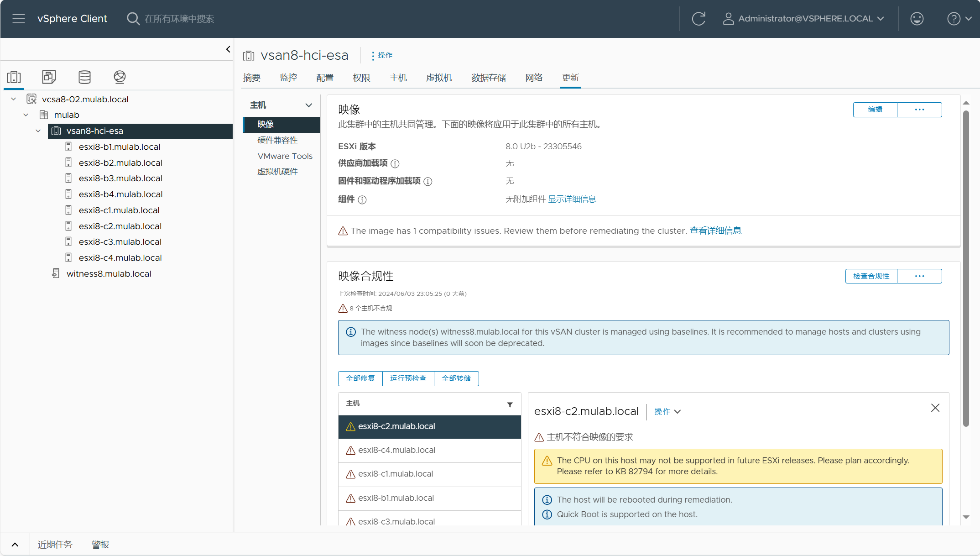Show 组件 info tooltip icon

coord(362,200)
